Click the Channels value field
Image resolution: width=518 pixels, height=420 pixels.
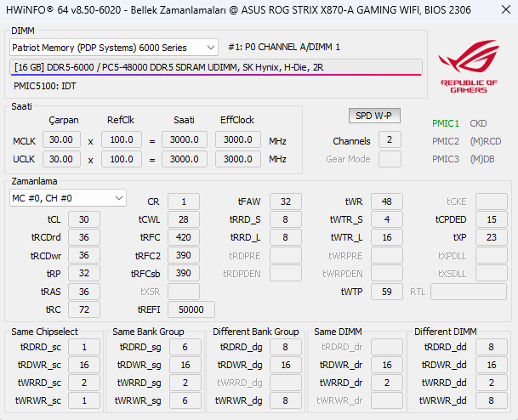tap(390, 139)
